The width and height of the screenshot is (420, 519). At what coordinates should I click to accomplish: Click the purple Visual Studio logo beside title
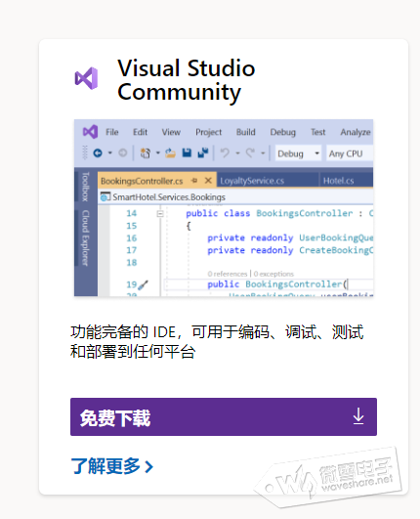coord(86,78)
